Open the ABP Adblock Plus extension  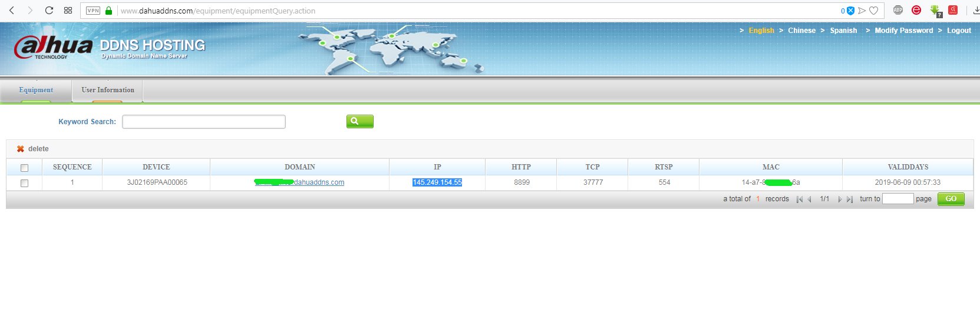pos(898,10)
